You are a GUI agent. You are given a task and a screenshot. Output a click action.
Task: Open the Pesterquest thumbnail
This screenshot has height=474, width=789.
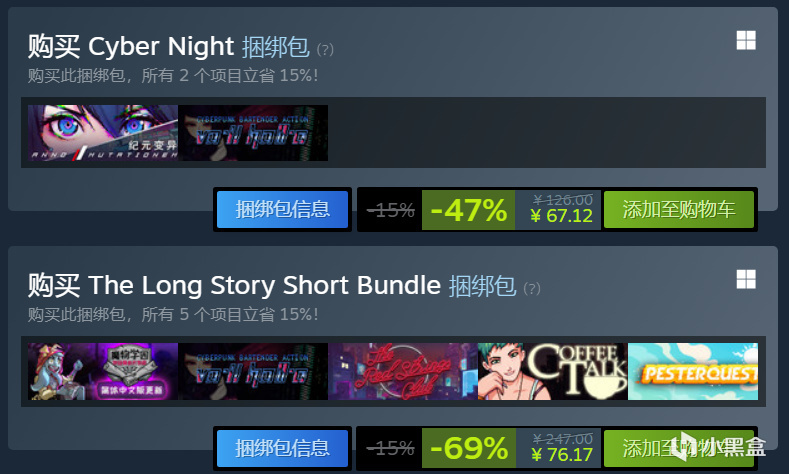point(693,372)
